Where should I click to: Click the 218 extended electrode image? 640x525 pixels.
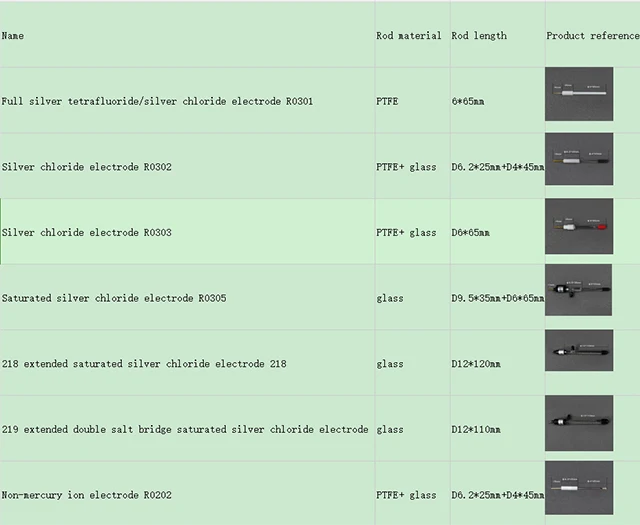579,357
